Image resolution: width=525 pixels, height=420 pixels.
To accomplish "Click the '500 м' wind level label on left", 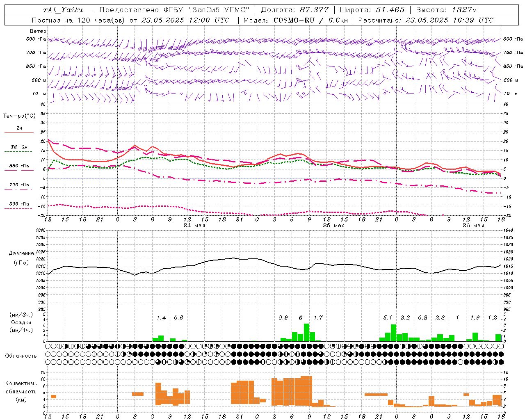I will click(39, 80).
